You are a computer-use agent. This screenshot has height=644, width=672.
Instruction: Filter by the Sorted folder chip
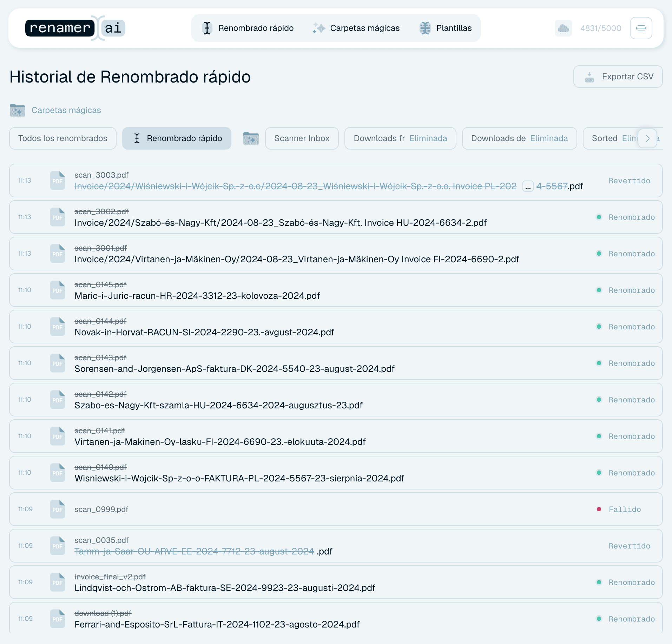pyautogui.click(x=610, y=138)
